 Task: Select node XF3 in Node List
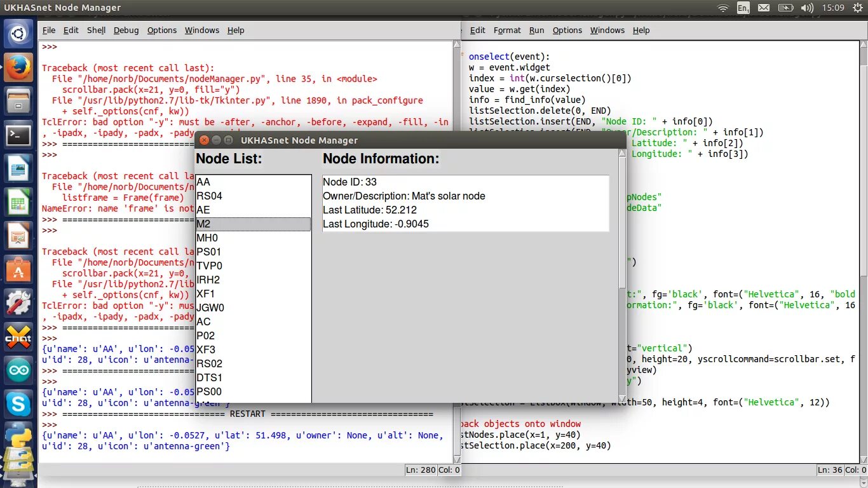[254, 349]
